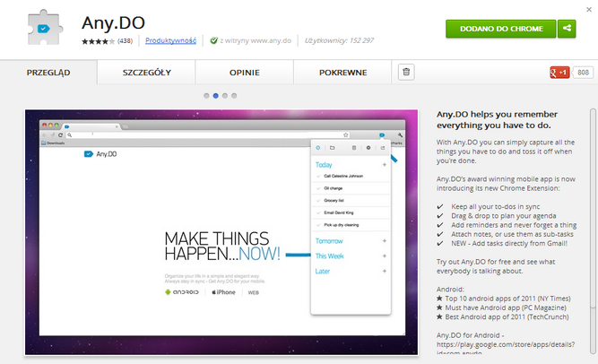Click the trash can remove icon
The width and height of the screenshot is (598, 364).
[x=406, y=72]
